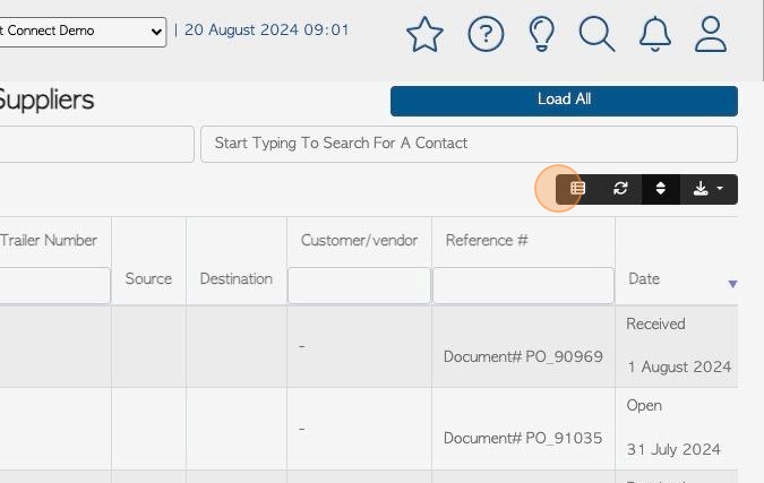Select Document# PO_90969 reference cell

523,357
